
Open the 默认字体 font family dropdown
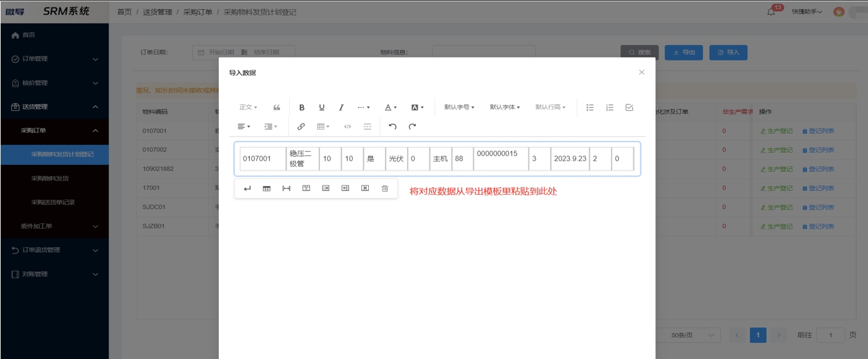505,108
